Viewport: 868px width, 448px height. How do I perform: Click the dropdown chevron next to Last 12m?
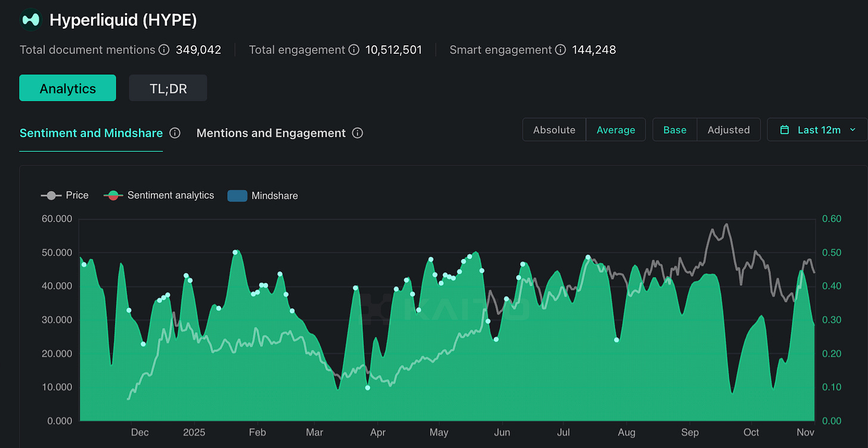(x=852, y=130)
